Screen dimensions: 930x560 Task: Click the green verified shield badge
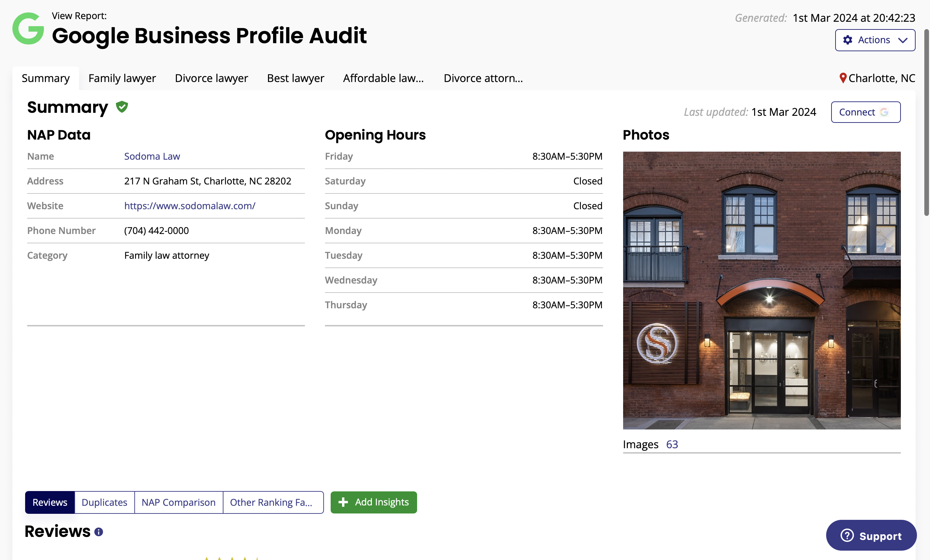pyautogui.click(x=122, y=107)
